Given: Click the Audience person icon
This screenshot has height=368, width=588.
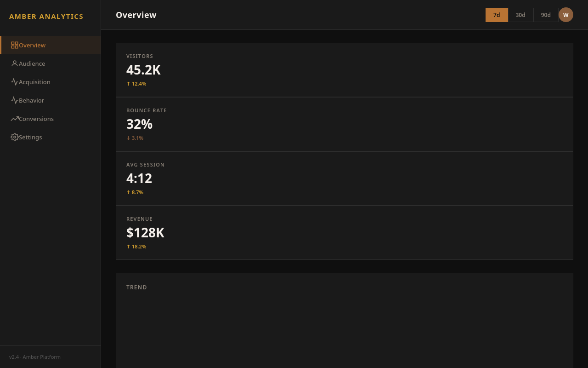Looking at the screenshot, I should [x=14, y=63].
